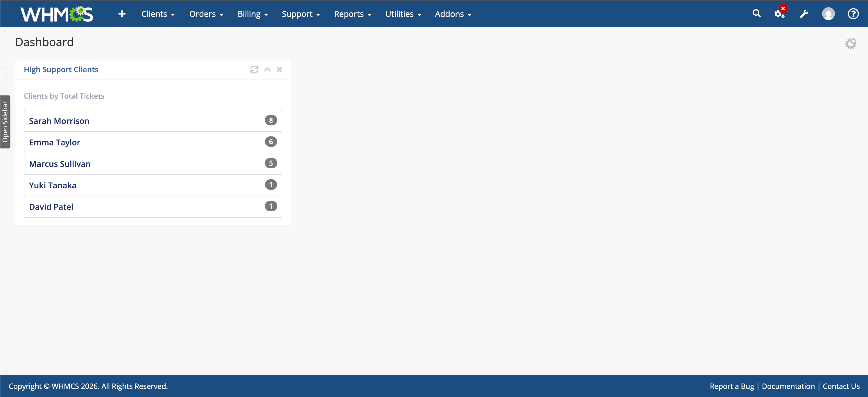This screenshot has height=397, width=868.
Task: Open the sidebar using the Open Sidebar tab
Action: coord(5,122)
